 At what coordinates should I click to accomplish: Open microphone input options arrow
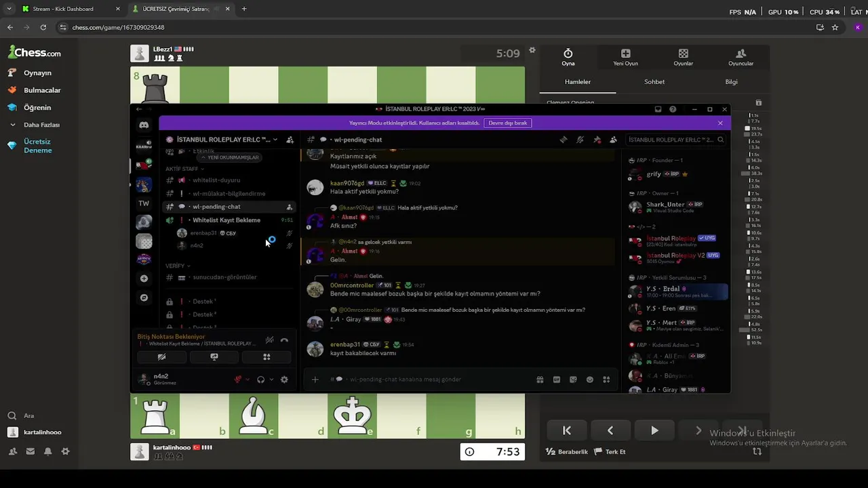[248, 380]
